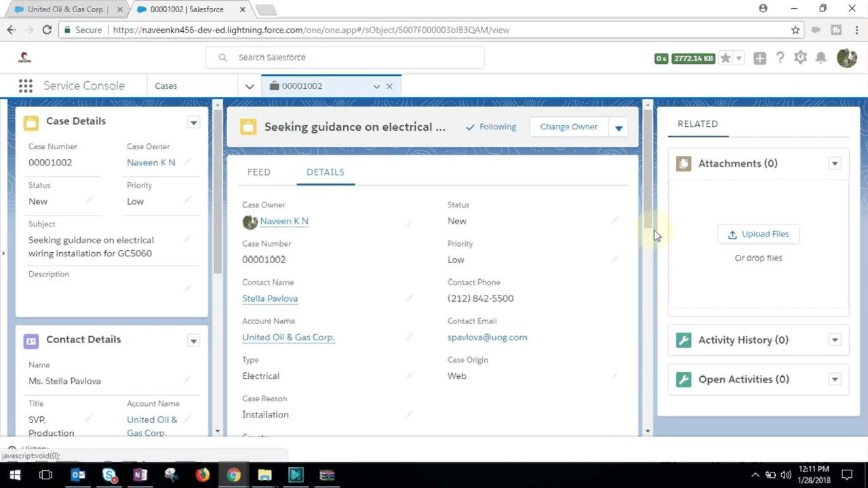Open the Activity History dropdown

[x=835, y=340]
